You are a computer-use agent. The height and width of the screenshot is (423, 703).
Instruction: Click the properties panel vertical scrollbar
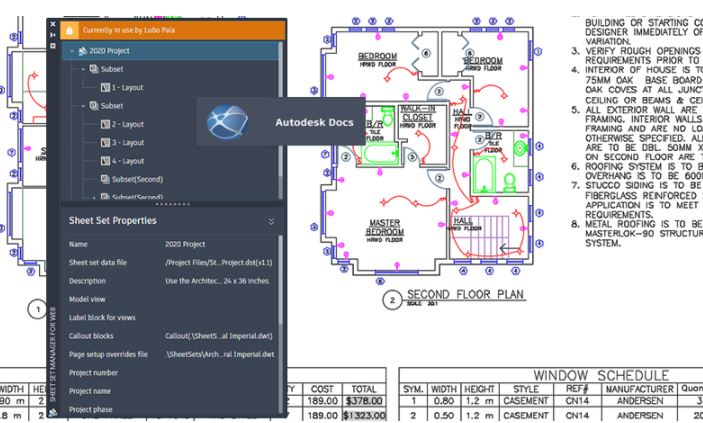pyautogui.click(x=281, y=323)
